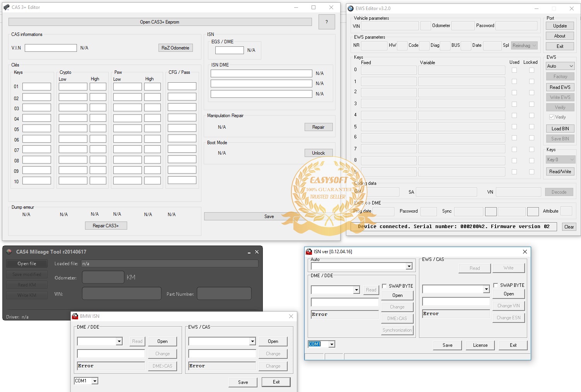The height and width of the screenshot is (392, 581).
Task: Click EGS / DME input field
Action: (229, 50)
